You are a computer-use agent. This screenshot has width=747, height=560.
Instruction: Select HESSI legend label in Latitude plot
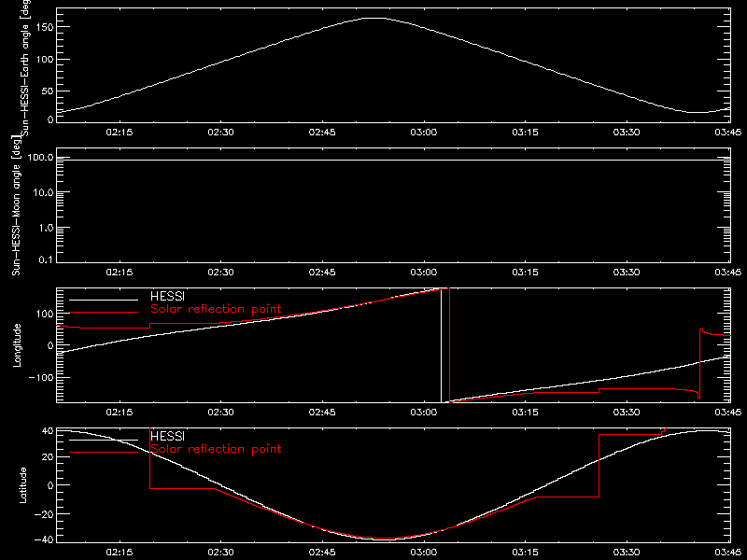[x=167, y=436]
